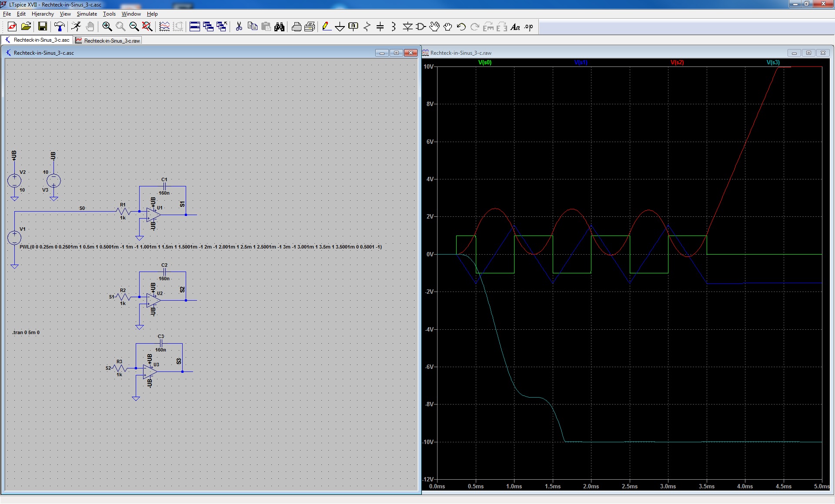Click V(s0) green trace label
The image size is (835, 504).
click(484, 63)
